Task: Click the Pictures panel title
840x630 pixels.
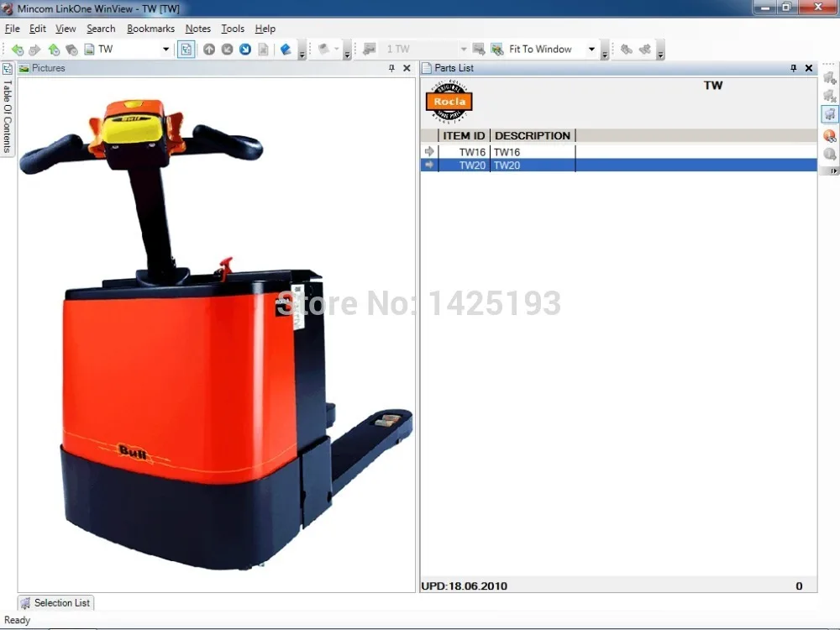Action: click(x=48, y=68)
